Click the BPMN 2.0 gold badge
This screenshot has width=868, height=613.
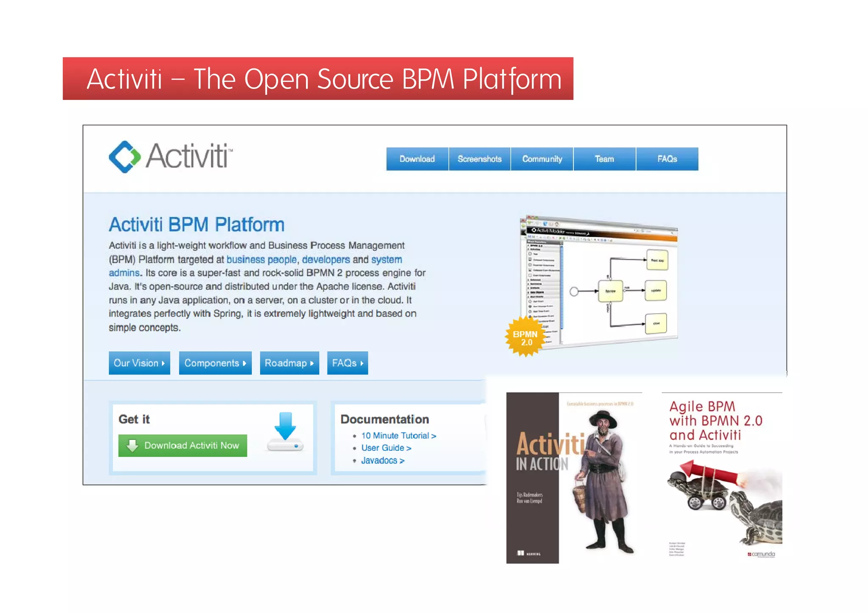525,338
